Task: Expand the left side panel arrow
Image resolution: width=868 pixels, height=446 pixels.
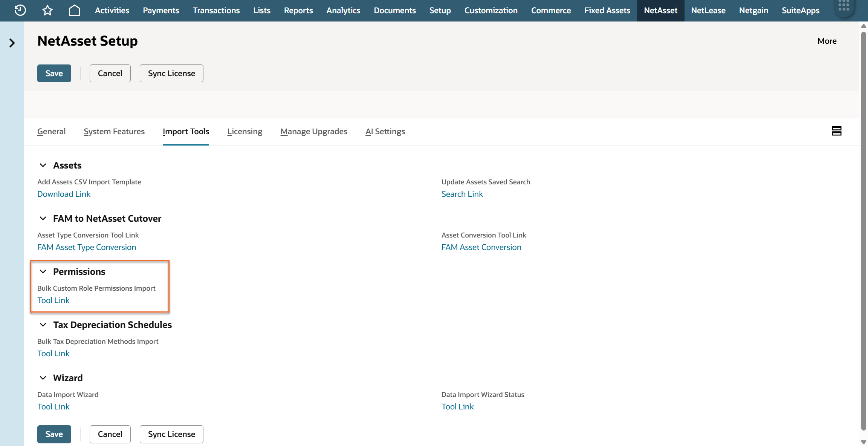Action: 12,43
